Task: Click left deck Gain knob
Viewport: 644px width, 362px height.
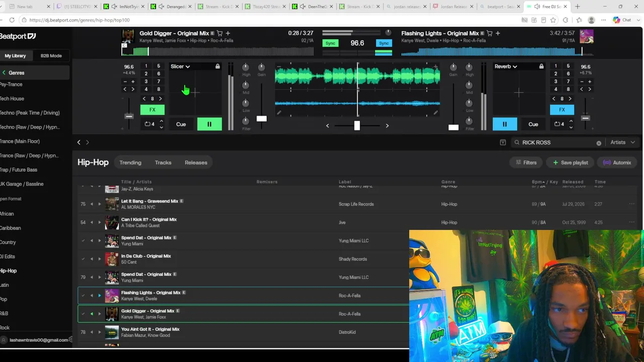Action: (262, 67)
